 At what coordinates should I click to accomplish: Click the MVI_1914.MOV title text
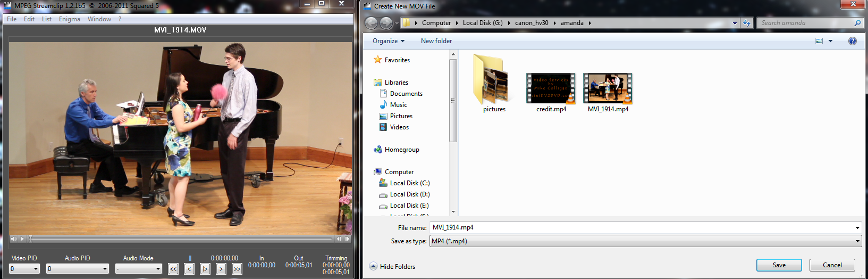[180, 30]
